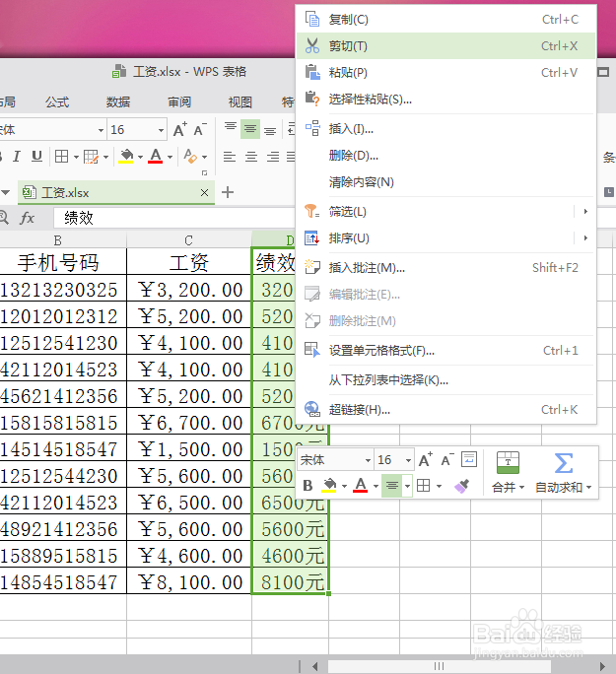
Task: Click the format cells icon
Action: (x=312, y=350)
